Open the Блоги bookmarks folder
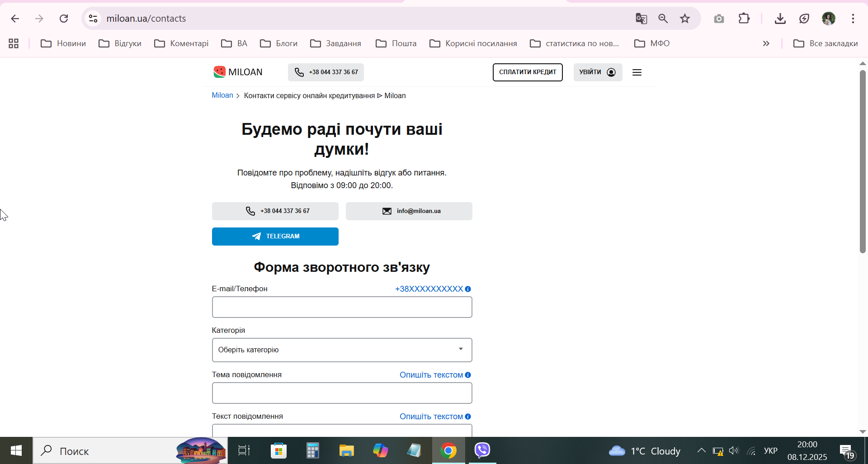Image resolution: width=868 pixels, height=464 pixels. tap(279, 43)
